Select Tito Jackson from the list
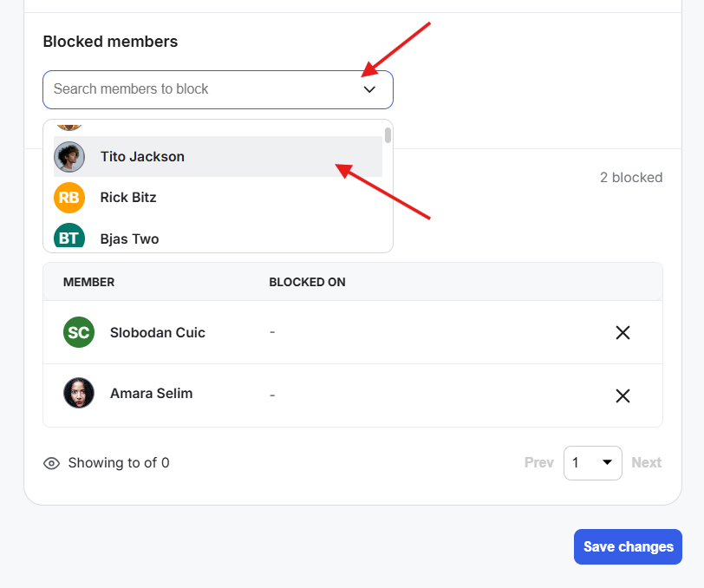 click(218, 157)
